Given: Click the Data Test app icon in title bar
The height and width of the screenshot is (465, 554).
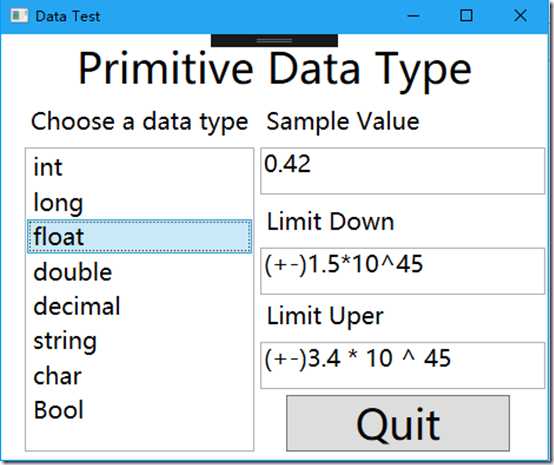Looking at the screenshot, I should tap(19, 16).
